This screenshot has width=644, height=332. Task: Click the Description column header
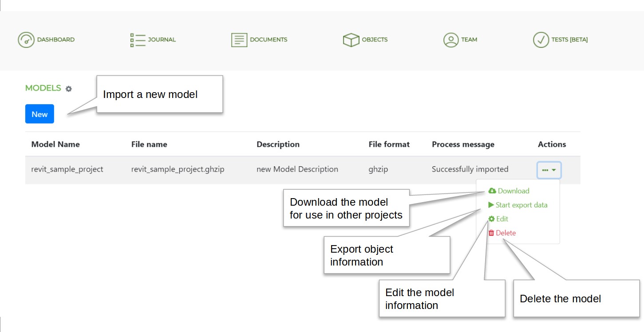[278, 144]
